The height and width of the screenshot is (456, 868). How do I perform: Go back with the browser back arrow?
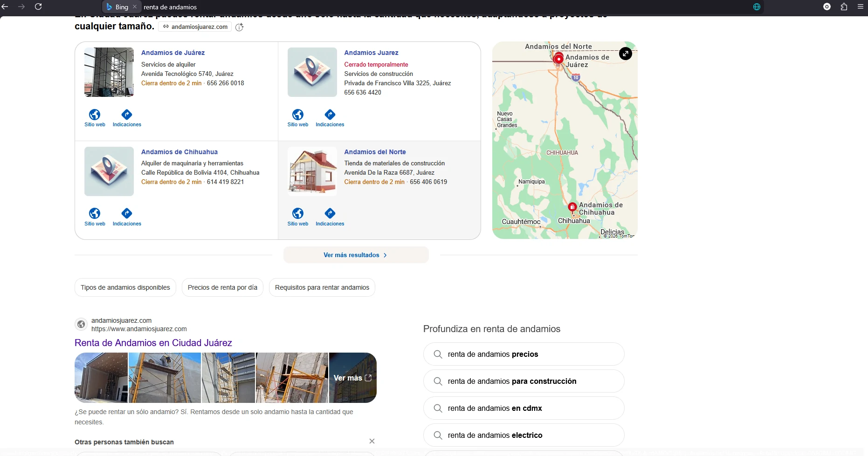pos(5,7)
